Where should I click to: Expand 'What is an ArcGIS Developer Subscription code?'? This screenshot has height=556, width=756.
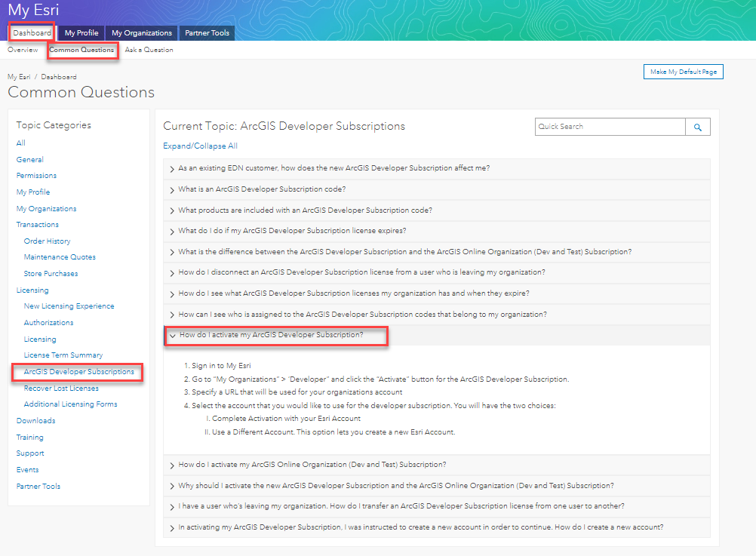click(x=436, y=189)
